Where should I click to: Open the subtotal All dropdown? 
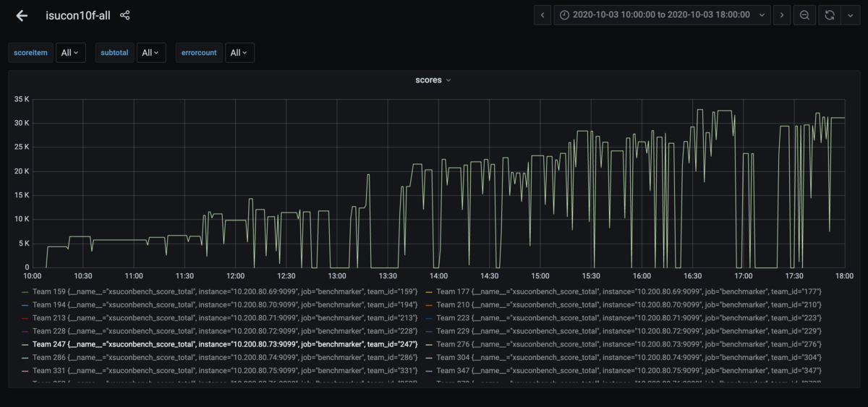pos(151,53)
